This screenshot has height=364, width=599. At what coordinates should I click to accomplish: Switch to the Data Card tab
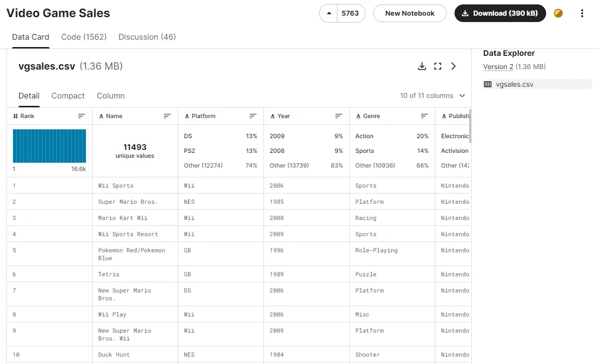[x=31, y=37]
